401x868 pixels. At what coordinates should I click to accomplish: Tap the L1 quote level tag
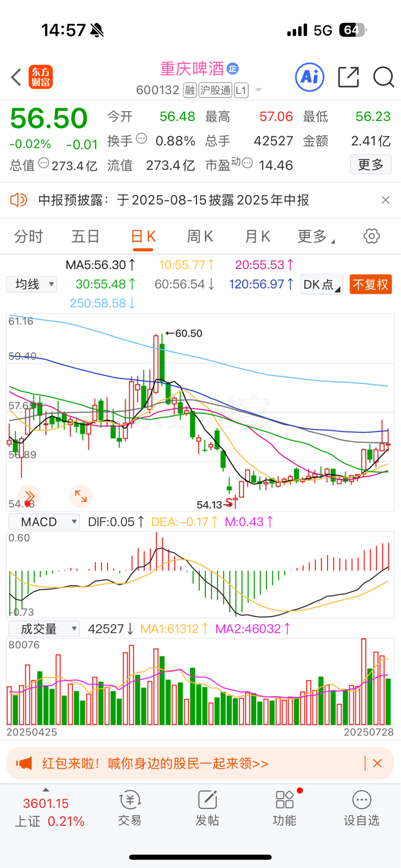[240, 90]
